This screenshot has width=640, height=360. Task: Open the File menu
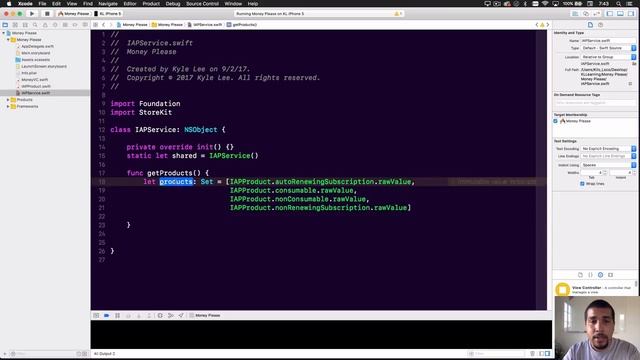[x=42, y=4]
